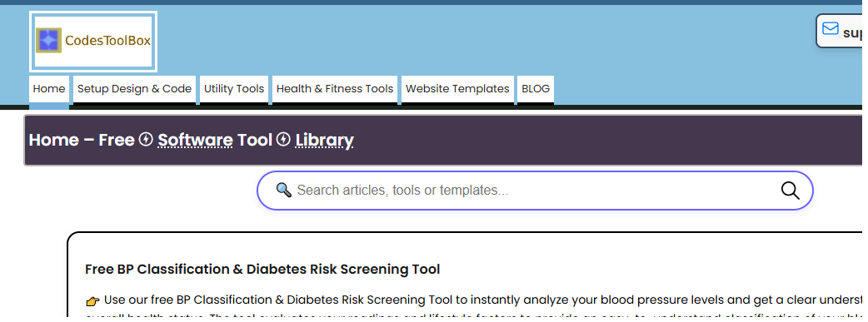This screenshot has height=322, width=868.
Task: Click the envelope mail icon
Action: 831,29
